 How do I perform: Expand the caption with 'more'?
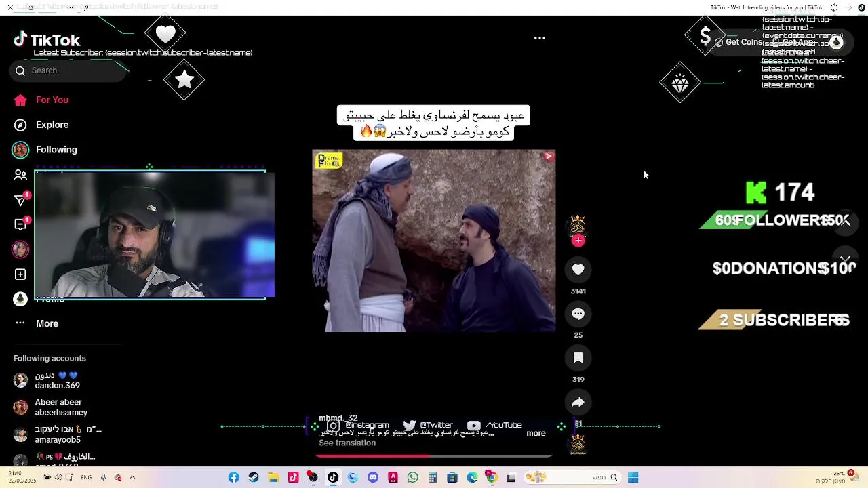536,434
